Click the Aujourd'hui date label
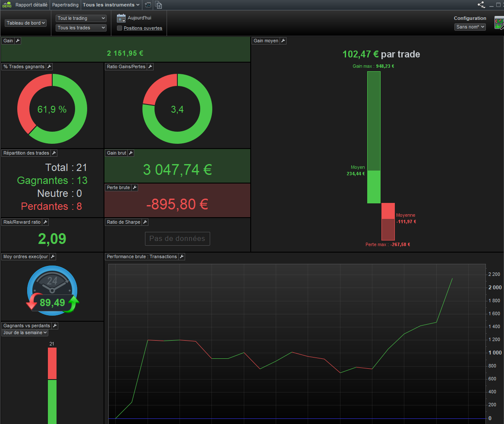Viewport: 504px width, 424px height. coord(139,18)
